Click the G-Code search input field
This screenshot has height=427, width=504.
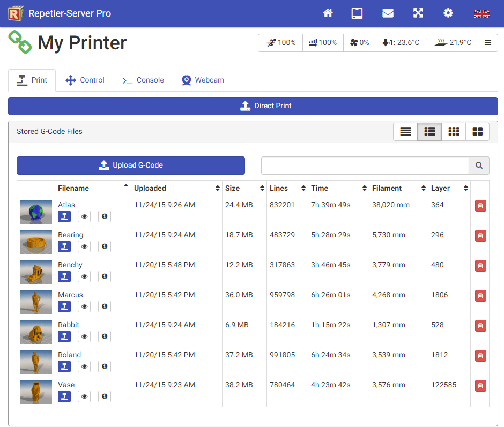tap(365, 166)
